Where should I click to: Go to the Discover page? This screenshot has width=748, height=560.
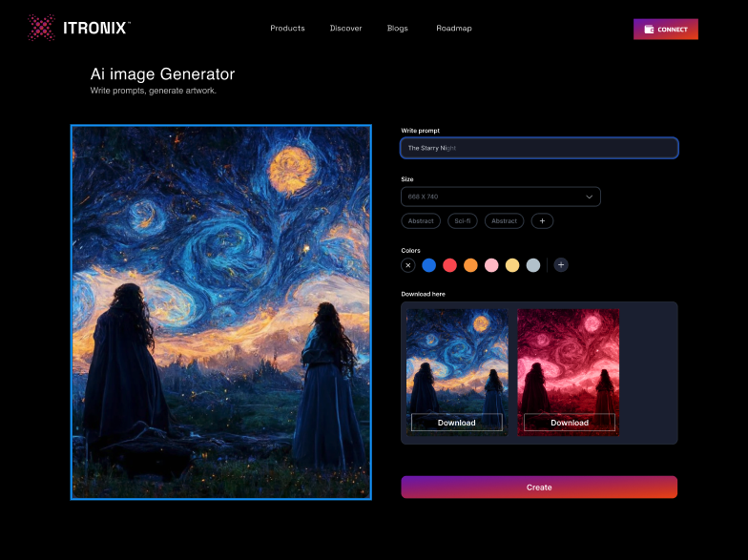pos(345,29)
